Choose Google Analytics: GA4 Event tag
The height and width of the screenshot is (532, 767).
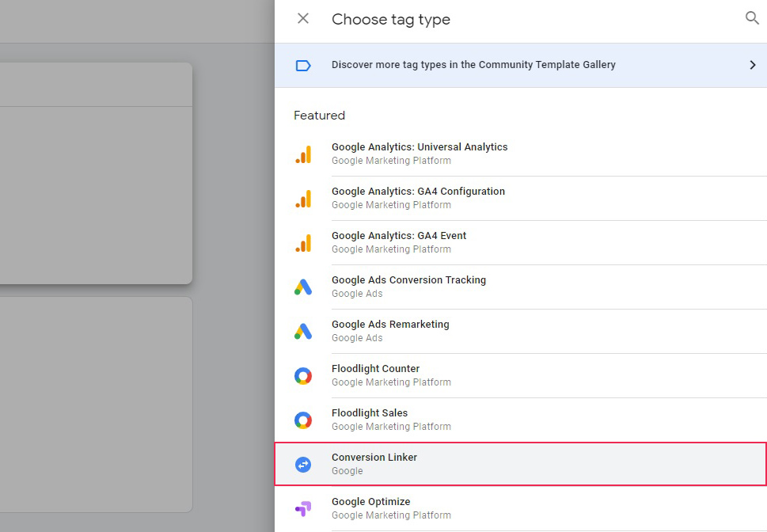[521, 243]
